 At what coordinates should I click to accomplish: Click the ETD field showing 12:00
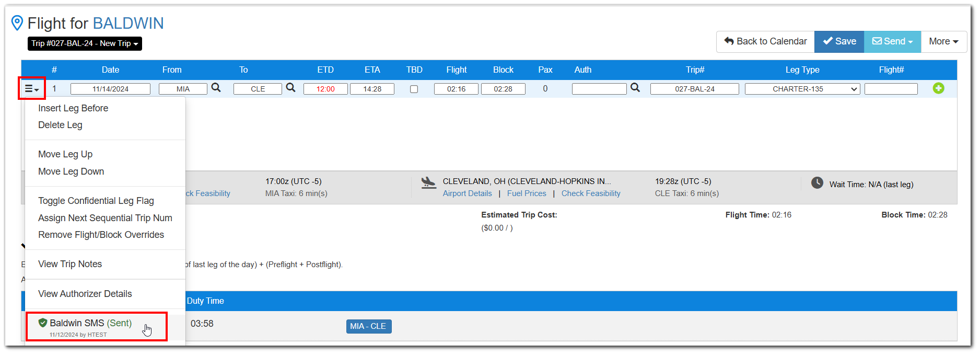pos(325,89)
